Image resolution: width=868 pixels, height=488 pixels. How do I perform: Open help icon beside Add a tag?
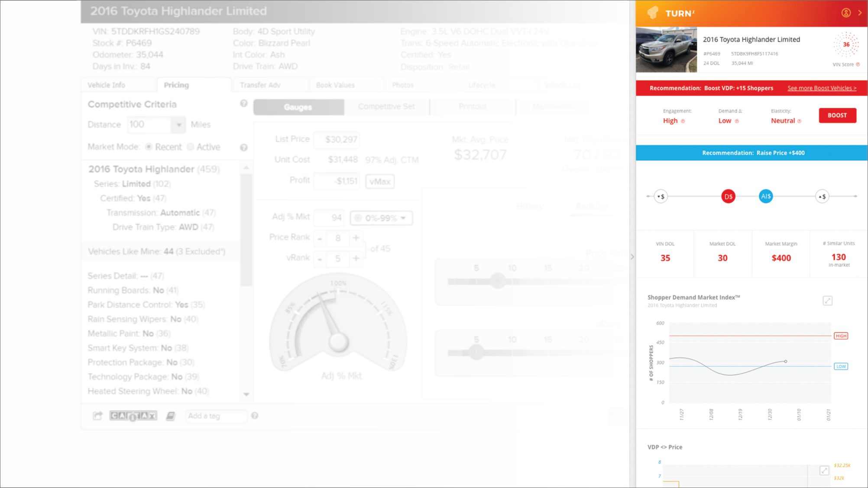tap(255, 416)
